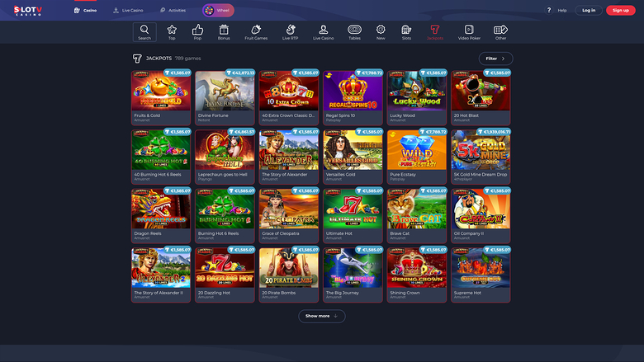Click the SlotV Casino logo
Screen dimensions: 644x362
[x=28, y=10]
